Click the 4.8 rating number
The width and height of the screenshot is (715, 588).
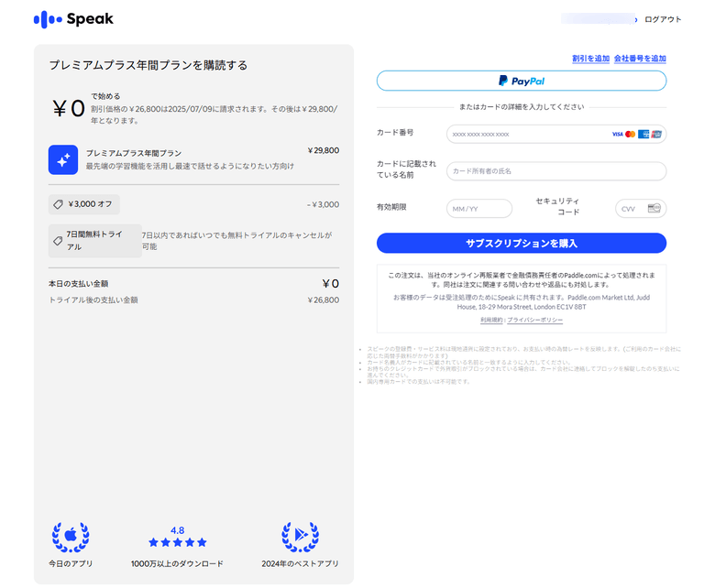point(178,530)
